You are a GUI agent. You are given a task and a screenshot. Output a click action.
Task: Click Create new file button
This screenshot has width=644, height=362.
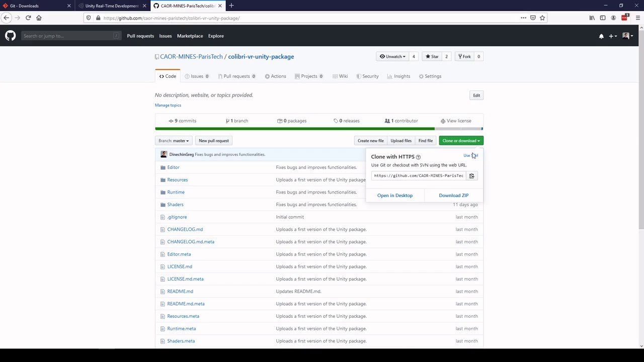[370, 141]
